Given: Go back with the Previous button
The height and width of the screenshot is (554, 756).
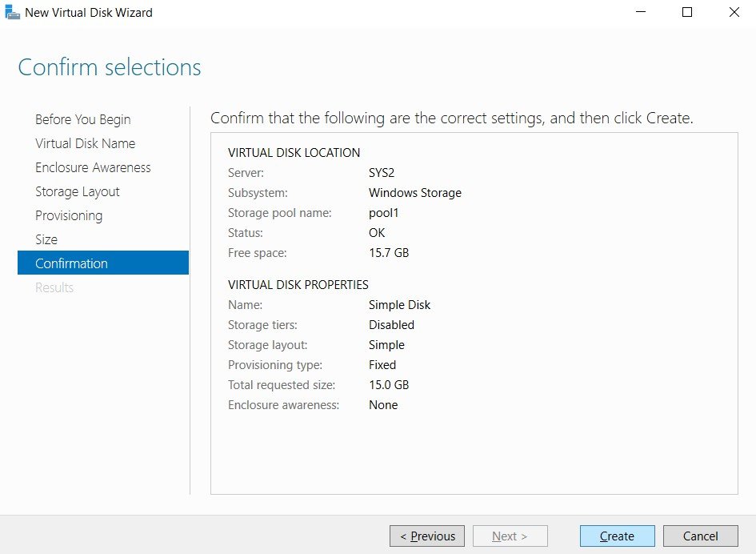Looking at the screenshot, I should pos(427,536).
